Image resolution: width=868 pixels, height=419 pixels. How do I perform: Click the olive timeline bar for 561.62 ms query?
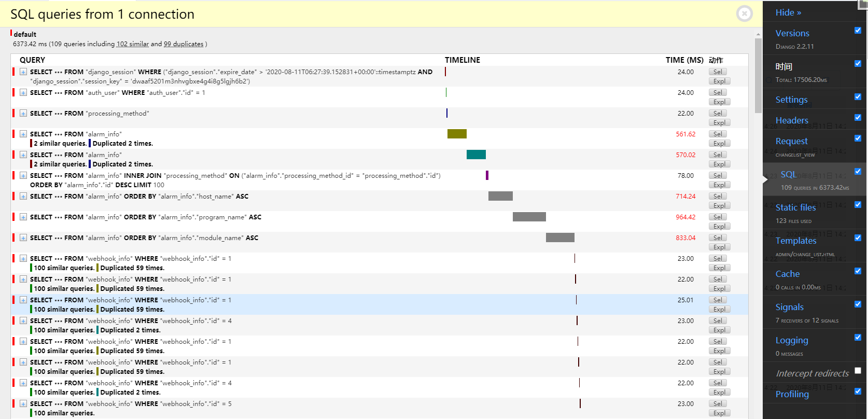457,134
